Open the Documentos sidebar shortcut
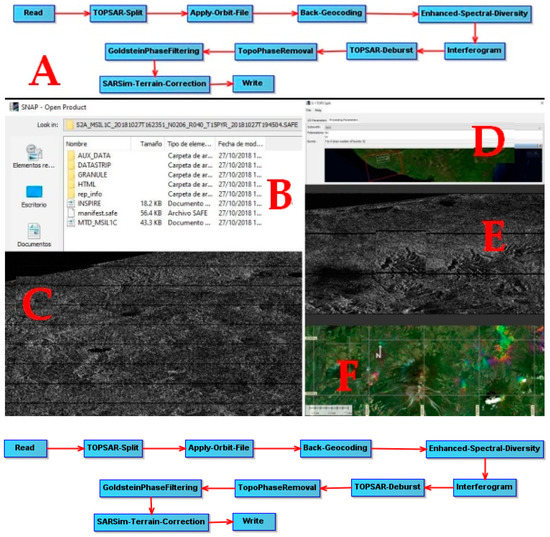The image size is (550, 537). point(34,235)
